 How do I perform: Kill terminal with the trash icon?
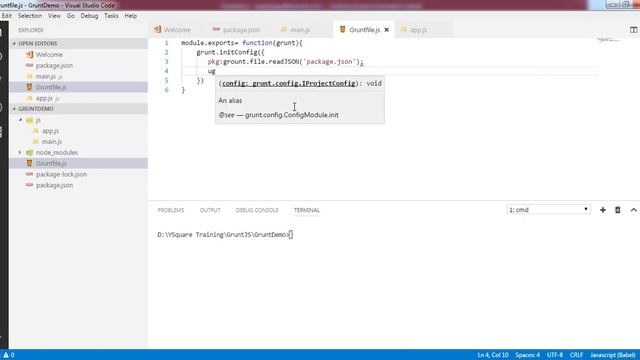tap(618, 210)
